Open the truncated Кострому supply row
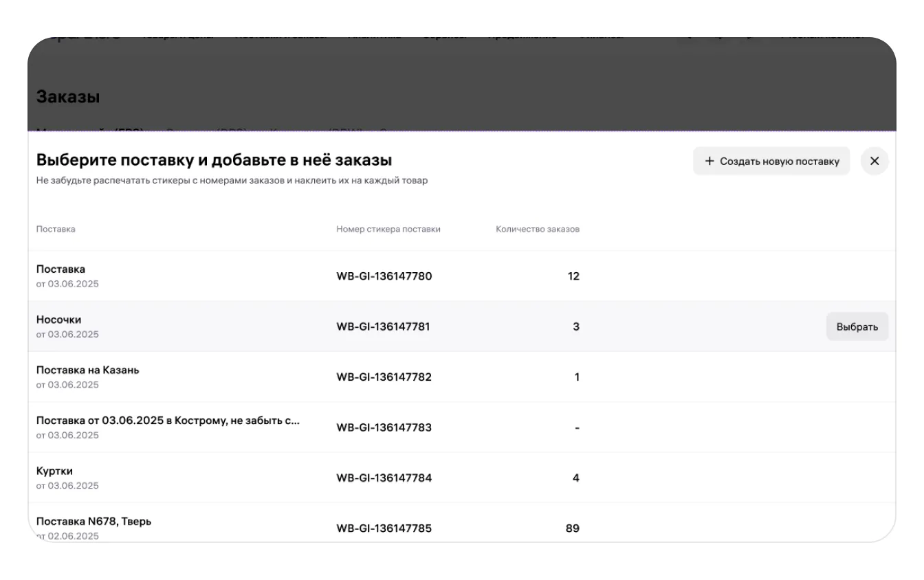 point(168,421)
